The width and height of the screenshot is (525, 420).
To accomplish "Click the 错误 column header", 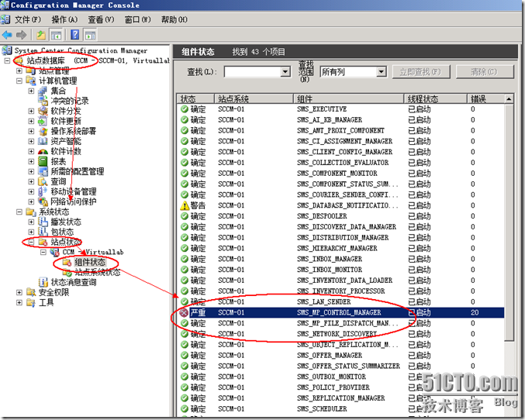I will click(x=485, y=98).
